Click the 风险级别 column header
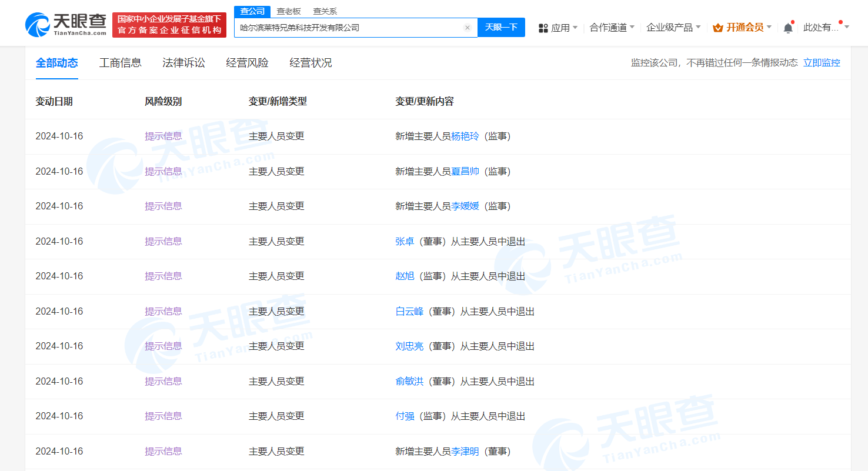Viewport: 868px width, 471px height. [x=163, y=102]
